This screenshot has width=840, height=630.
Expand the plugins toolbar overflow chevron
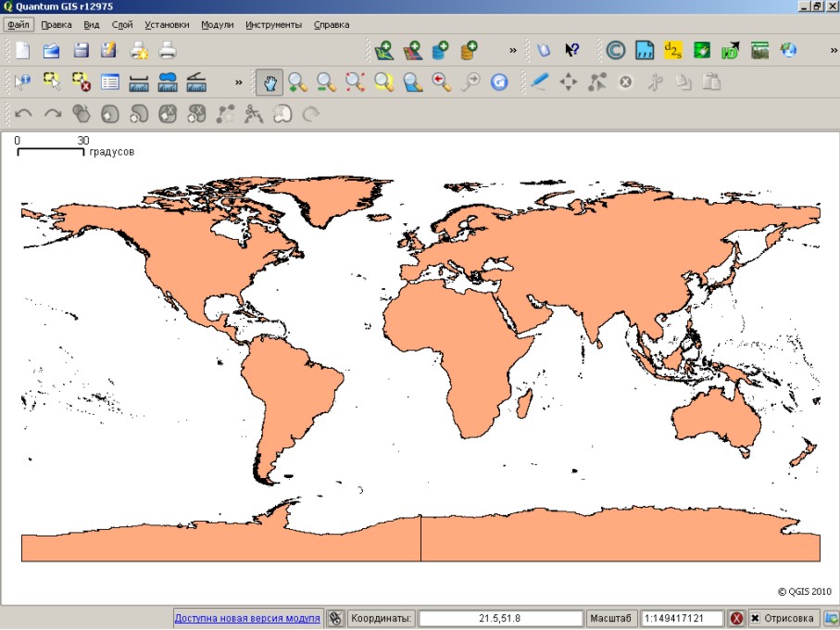(x=833, y=50)
